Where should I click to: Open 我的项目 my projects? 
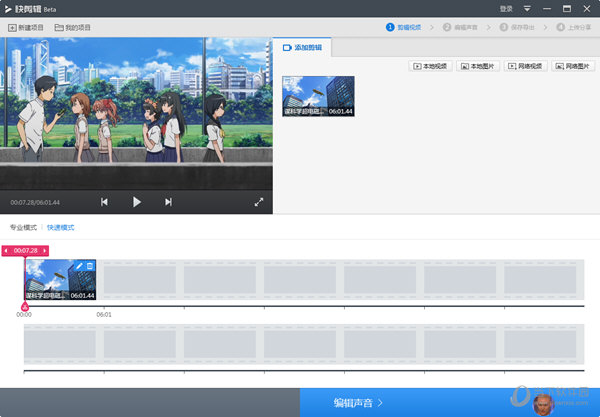[x=72, y=28]
